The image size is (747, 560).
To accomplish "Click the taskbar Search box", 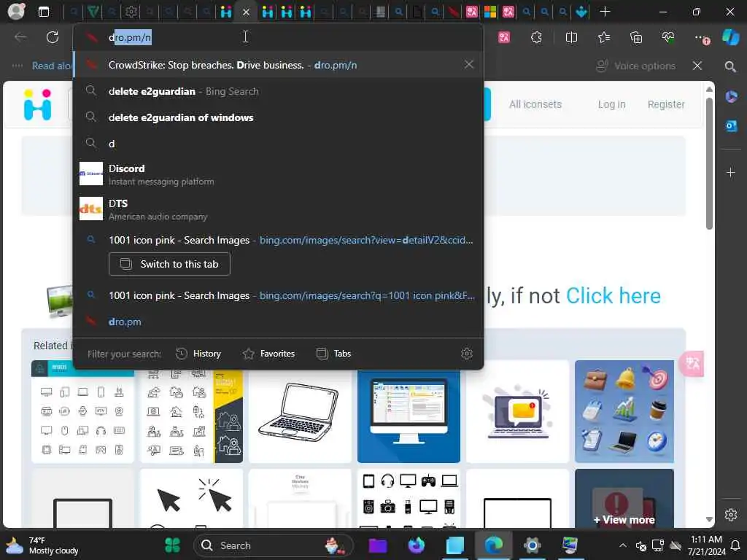I will coord(274,545).
